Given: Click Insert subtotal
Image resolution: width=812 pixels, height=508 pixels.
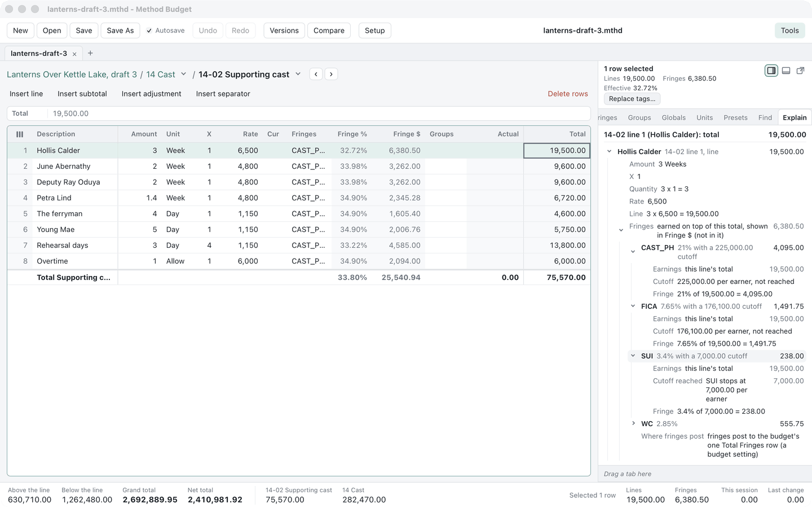Looking at the screenshot, I should pyautogui.click(x=82, y=94).
